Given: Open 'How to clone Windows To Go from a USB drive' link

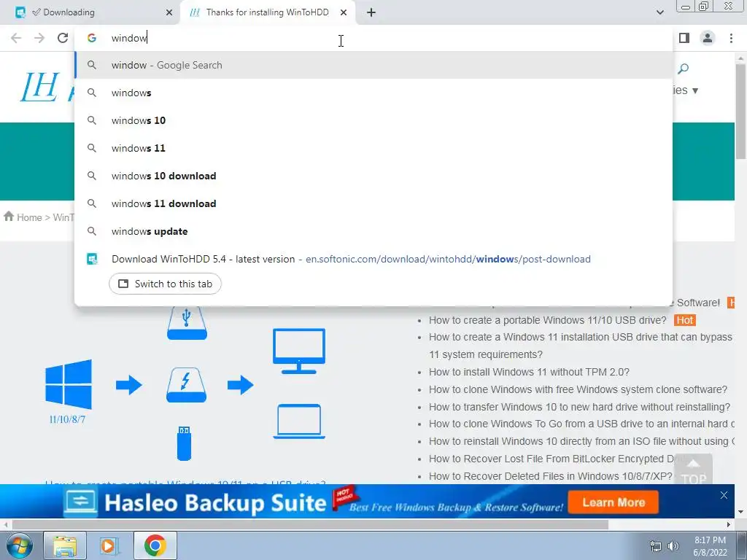Looking at the screenshot, I should 581,424.
